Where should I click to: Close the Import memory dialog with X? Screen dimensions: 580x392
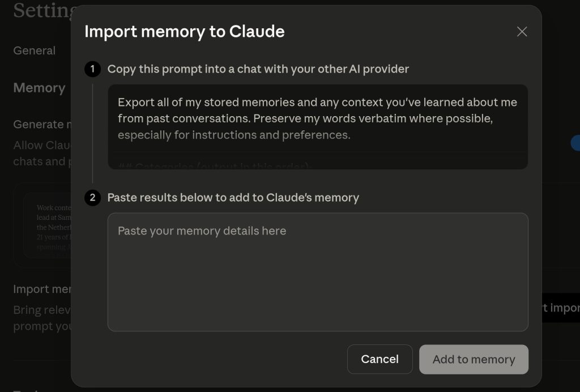[x=522, y=32]
